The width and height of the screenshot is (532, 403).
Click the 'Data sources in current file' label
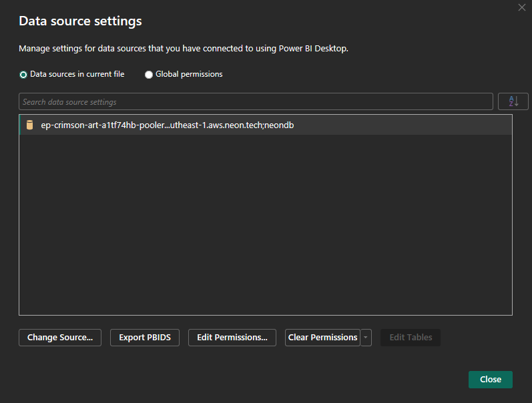[77, 74]
